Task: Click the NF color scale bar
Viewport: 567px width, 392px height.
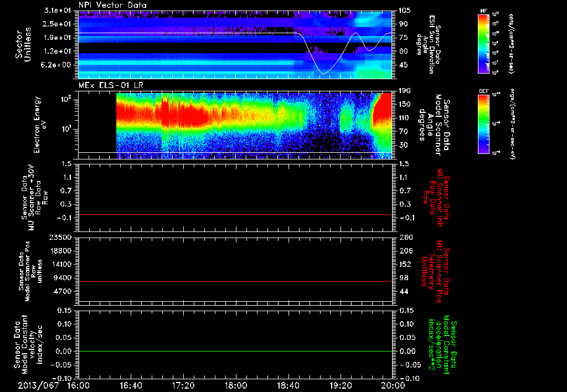Action: coord(484,43)
